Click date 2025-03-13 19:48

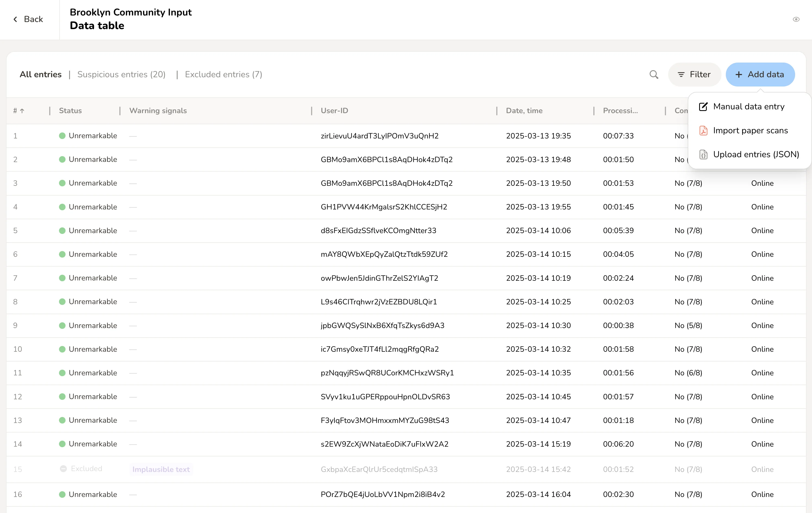click(x=538, y=160)
